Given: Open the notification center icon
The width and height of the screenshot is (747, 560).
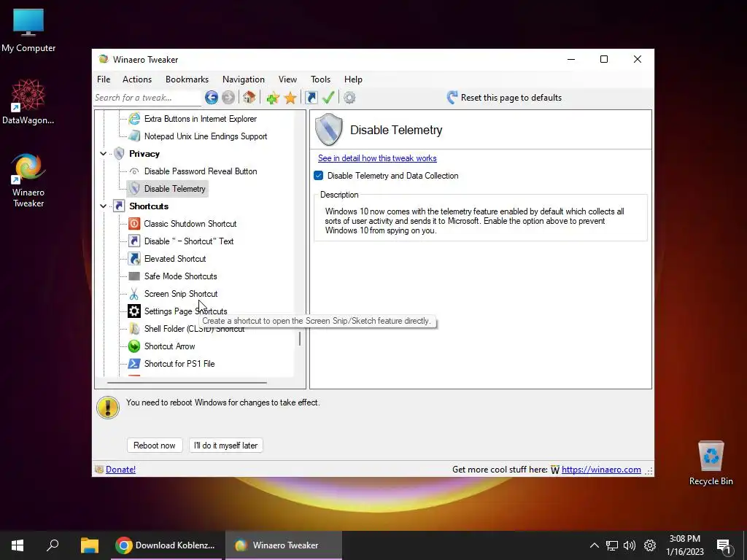Looking at the screenshot, I should coord(724,546).
